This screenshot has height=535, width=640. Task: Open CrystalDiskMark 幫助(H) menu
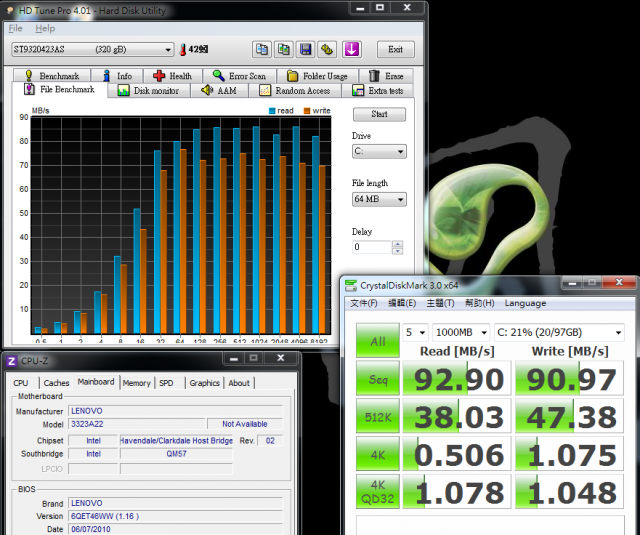480,303
